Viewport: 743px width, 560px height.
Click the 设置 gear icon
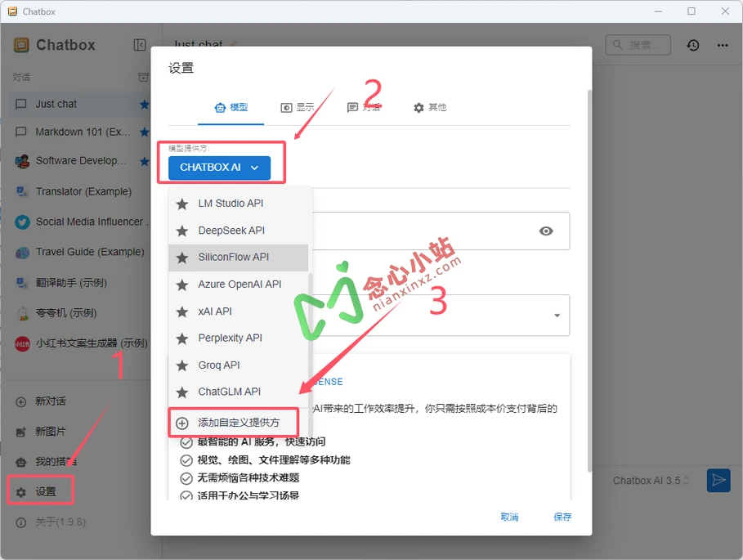[21, 491]
